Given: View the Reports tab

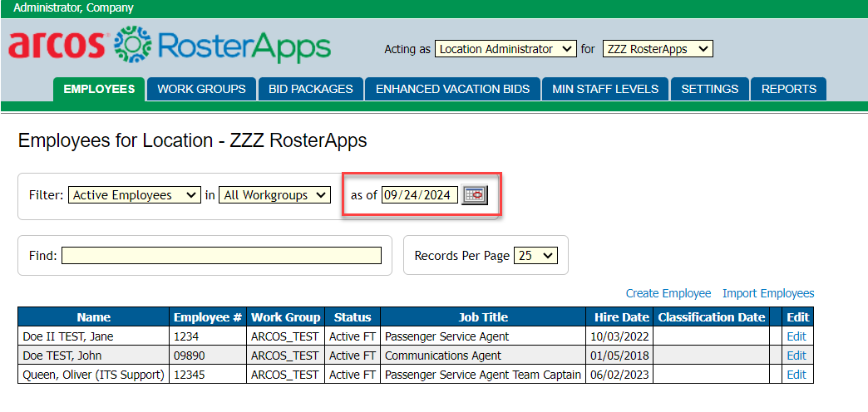Looking at the screenshot, I should click(x=788, y=89).
